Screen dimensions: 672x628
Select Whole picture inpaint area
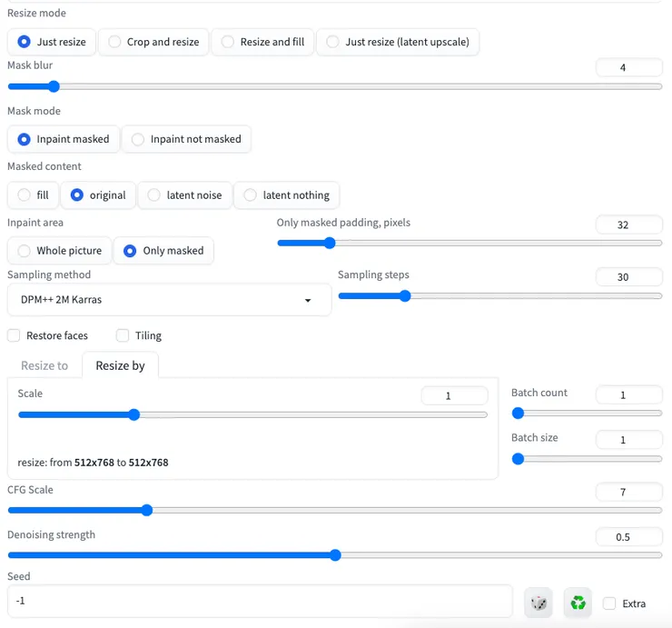click(60, 251)
